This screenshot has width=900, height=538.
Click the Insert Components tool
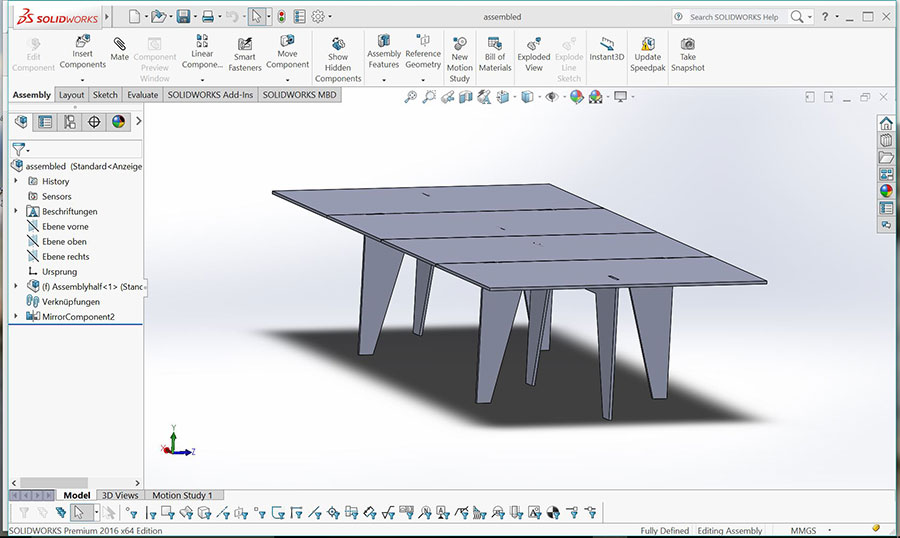pyautogui.click(x=82, y=52)
